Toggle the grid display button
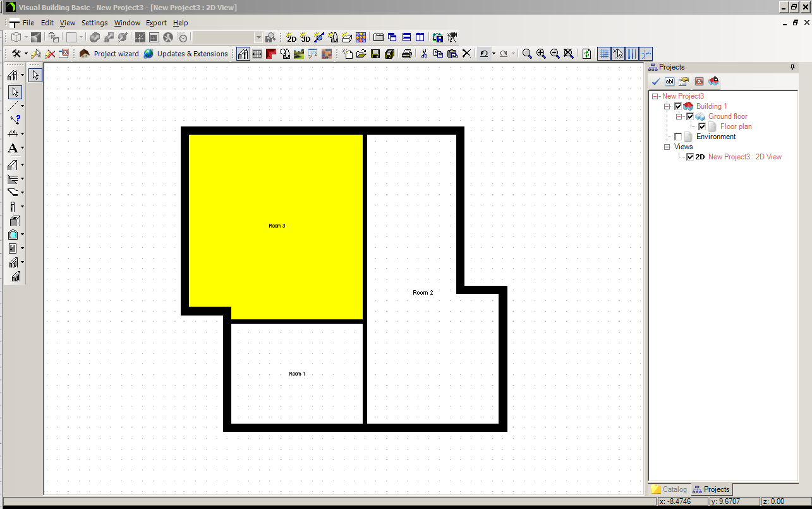The width and height of the screenshot is (812, 509). (x=604, y=54)
